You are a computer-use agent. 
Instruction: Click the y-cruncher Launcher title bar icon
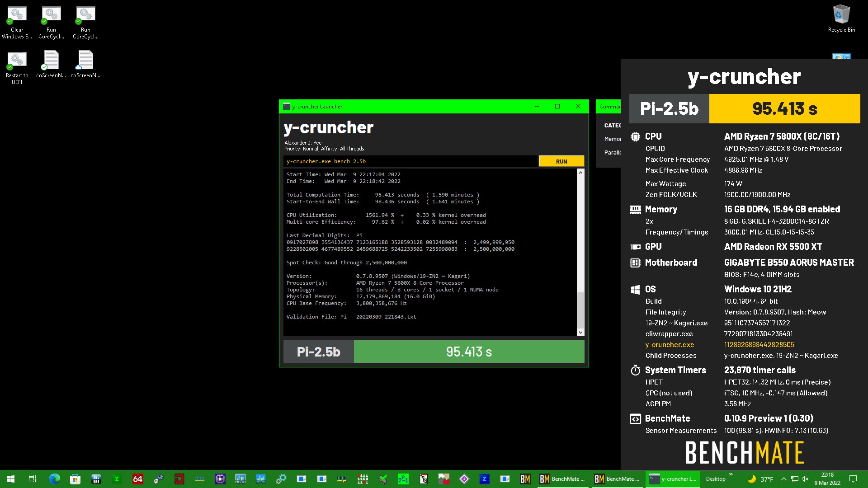point(286,107)
